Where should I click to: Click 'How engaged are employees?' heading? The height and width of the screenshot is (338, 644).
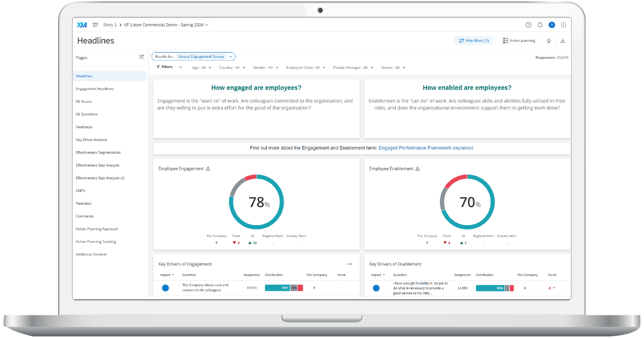[x=256, y=88]
